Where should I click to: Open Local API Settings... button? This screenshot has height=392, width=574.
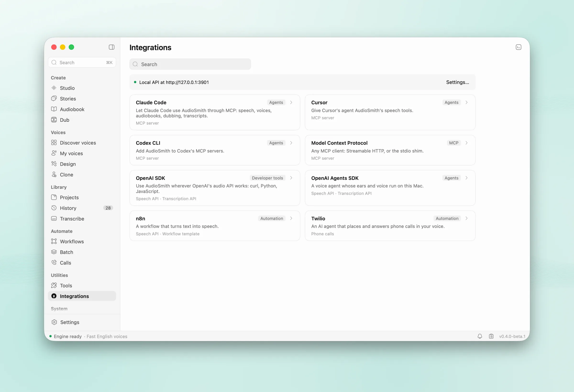[x=458, y=82]
